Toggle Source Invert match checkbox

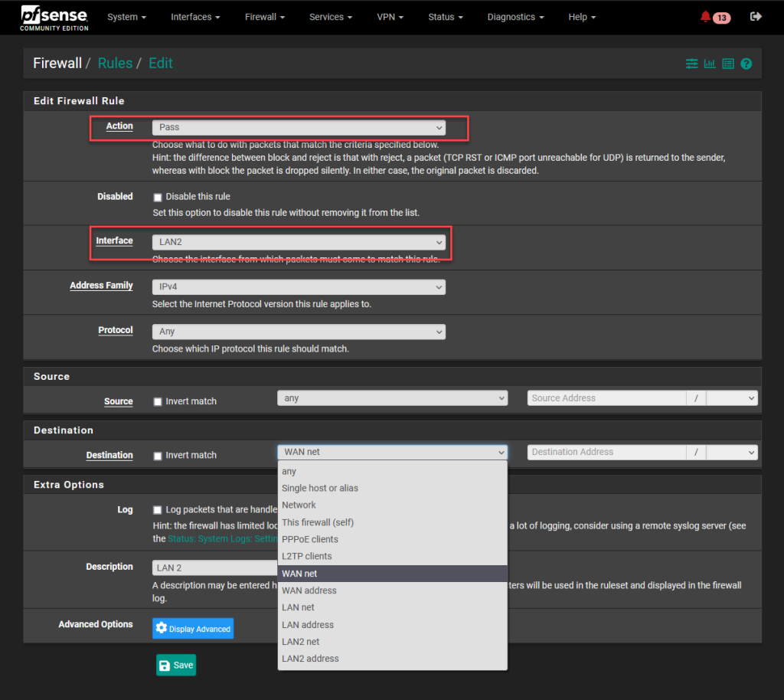point(158,402)
